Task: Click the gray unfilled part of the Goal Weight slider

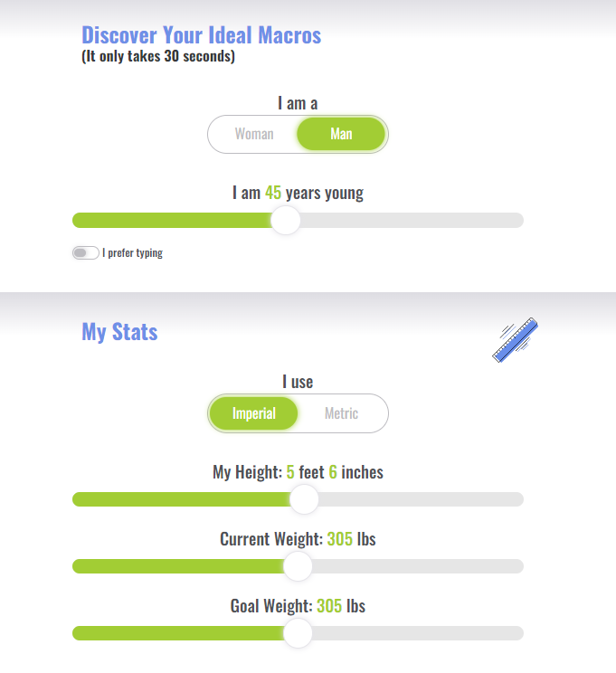Action: point(416,633)
